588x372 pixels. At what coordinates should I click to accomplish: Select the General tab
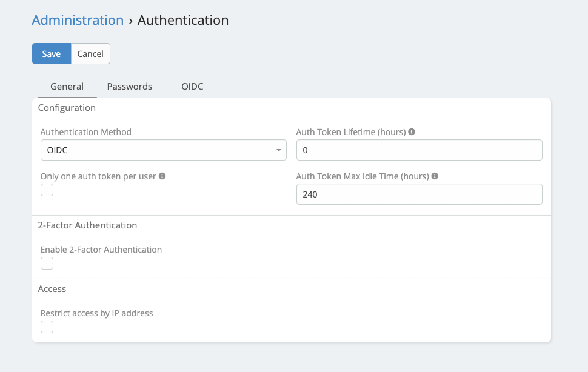67,87
